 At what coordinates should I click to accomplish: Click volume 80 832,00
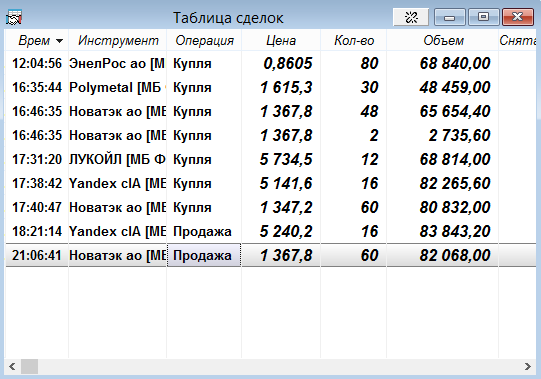455,207
